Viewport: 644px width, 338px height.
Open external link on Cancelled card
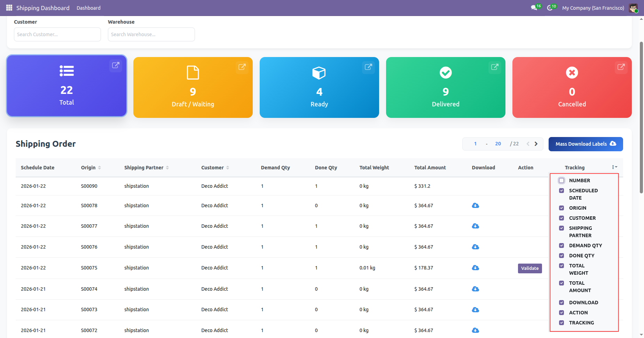pos(621,67)
